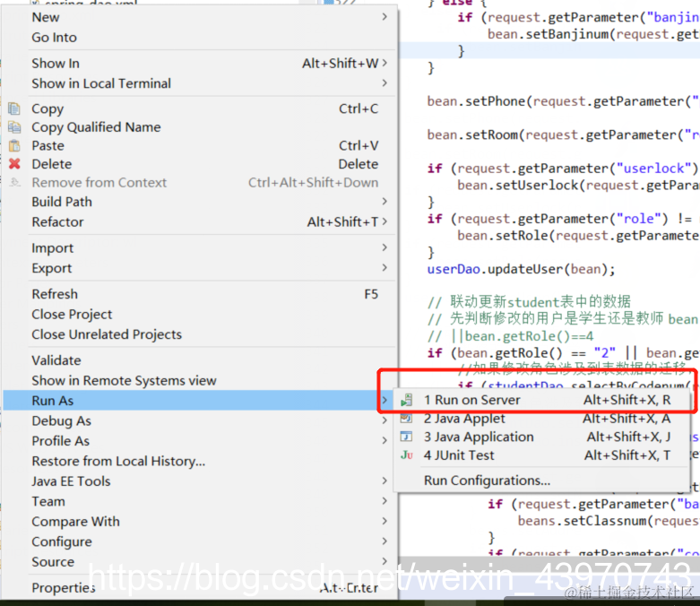Open the Debug As menu entry
Screen dimensions: 700x606
[199, 420]
